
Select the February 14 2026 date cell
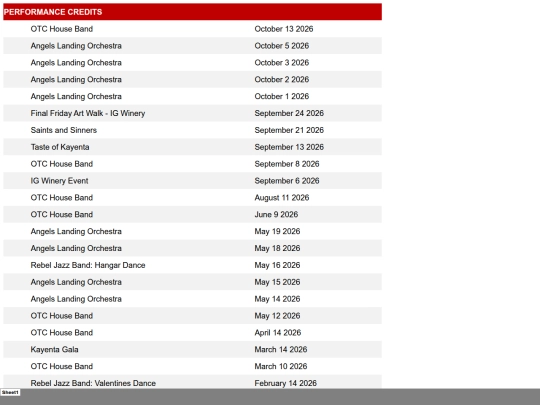coord(285,383)
